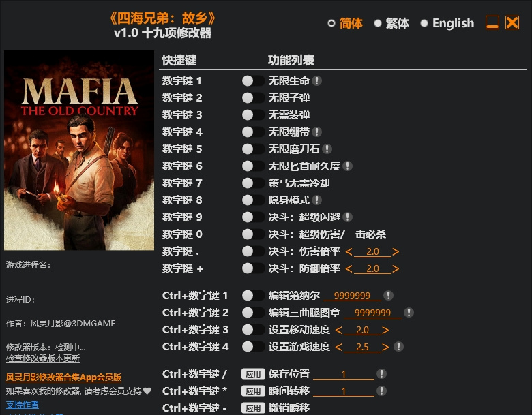Click the info icon beside 编辑第纳尔 value
Viewport: 532px width, 415px height.
(x=388, y=295)
